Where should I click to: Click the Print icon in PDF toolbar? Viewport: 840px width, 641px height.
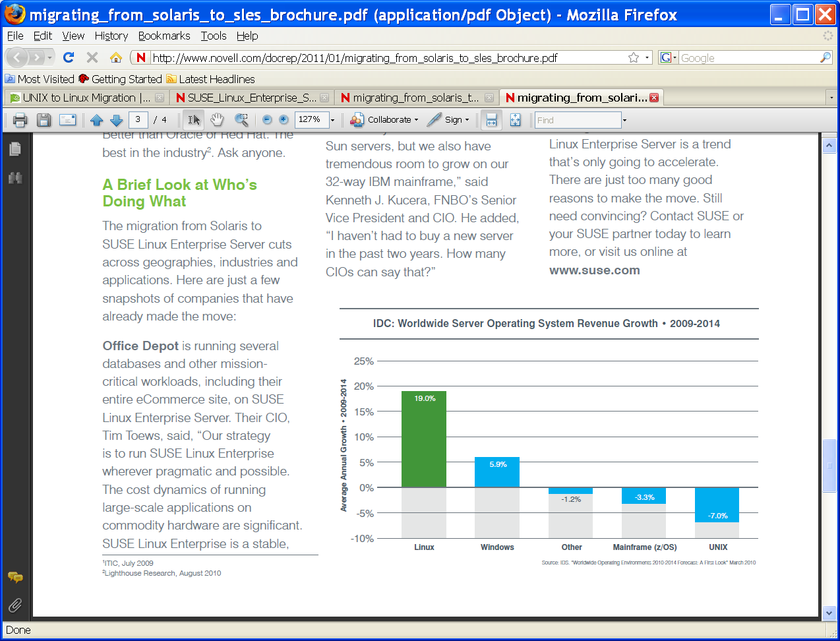click(x=20, y=120)
